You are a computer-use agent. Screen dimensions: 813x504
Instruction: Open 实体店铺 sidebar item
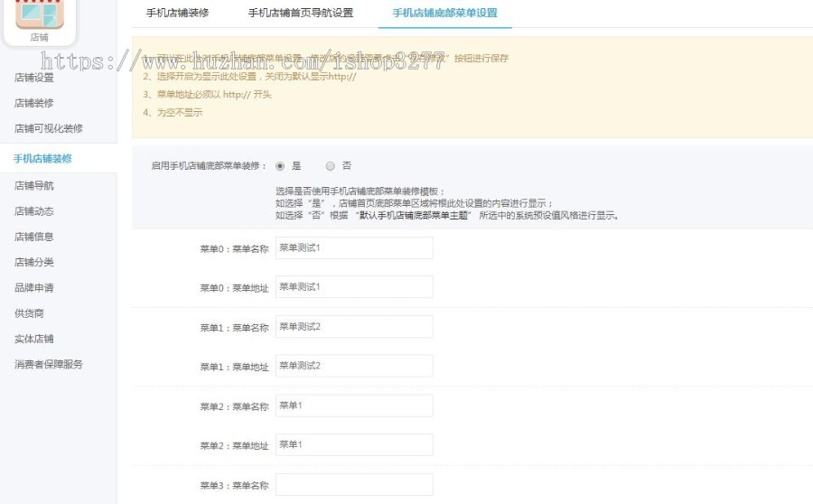[34, 339]
